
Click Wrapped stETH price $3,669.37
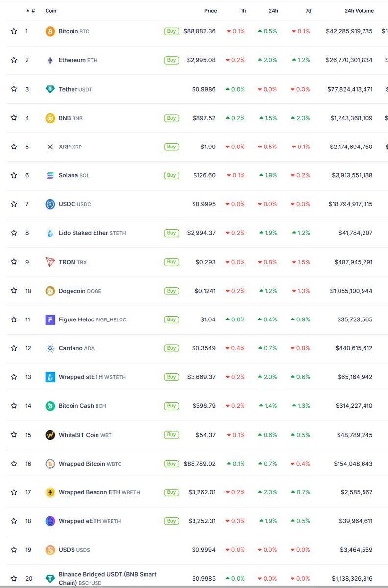pyautogui.click(x=201, y=377)
